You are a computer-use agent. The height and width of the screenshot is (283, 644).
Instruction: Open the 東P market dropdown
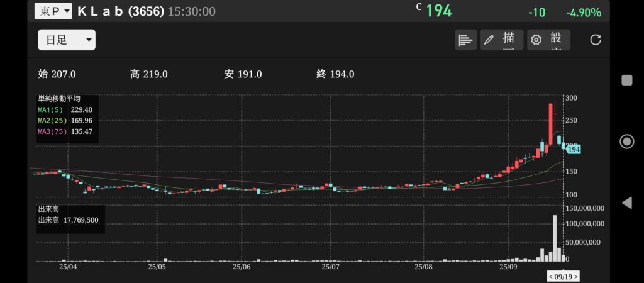pos(53,11)
